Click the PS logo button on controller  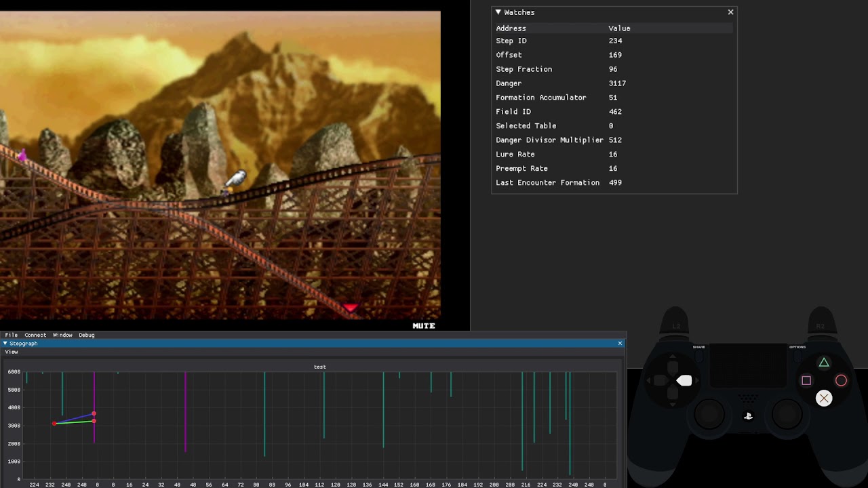click(748, 416)
